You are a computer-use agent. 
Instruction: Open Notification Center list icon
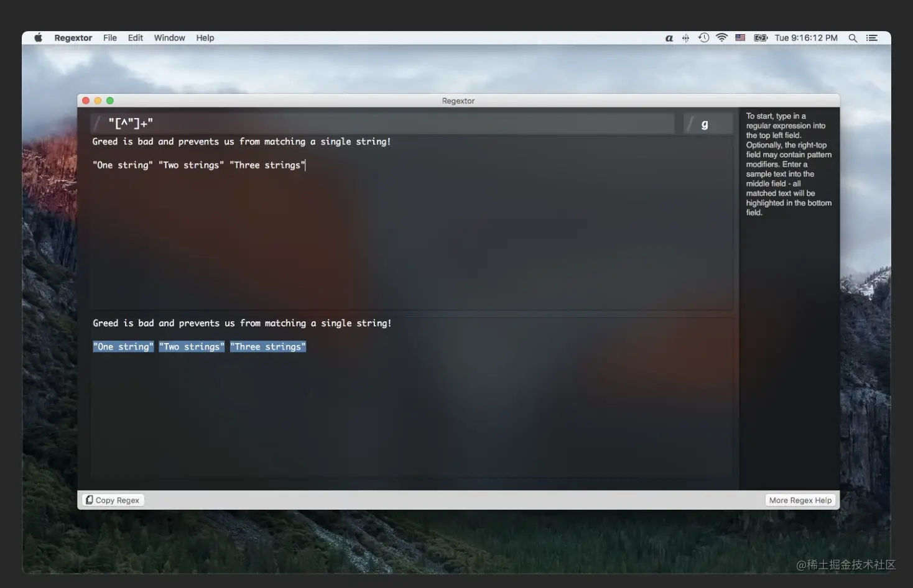[x=872, y=38]
